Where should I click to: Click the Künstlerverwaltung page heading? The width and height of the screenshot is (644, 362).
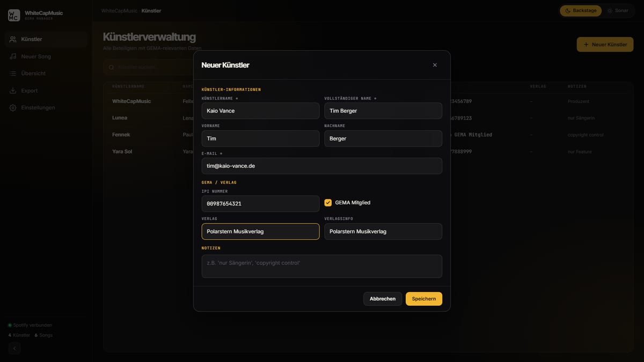pos(149,37)
